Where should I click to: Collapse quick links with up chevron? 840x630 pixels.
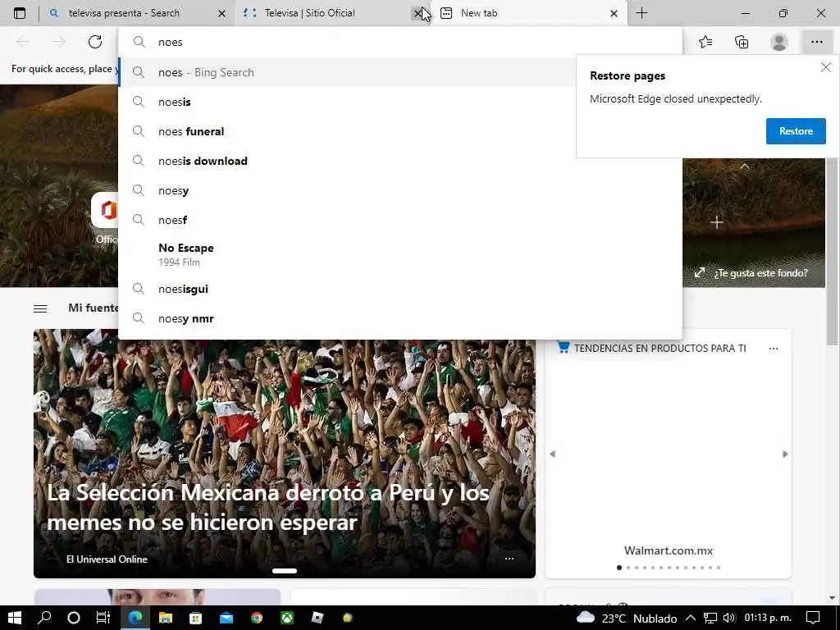[x=745, y=166]
